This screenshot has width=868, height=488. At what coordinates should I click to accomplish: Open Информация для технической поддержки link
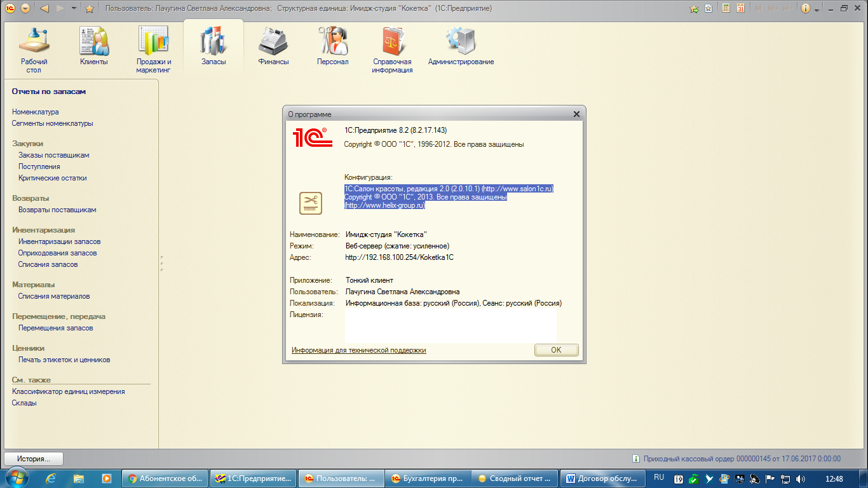[x=358, y=350]
